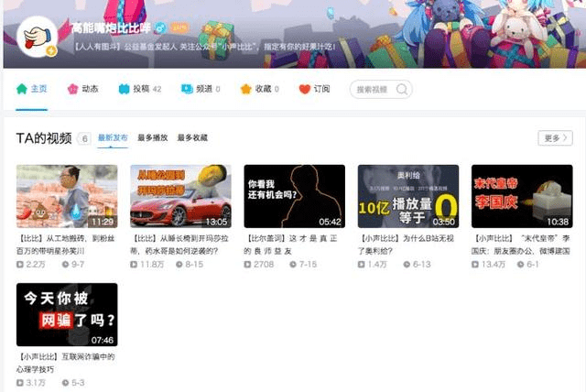Click the user profile avatar
This screenshot has height=392, width=586.
37,36
